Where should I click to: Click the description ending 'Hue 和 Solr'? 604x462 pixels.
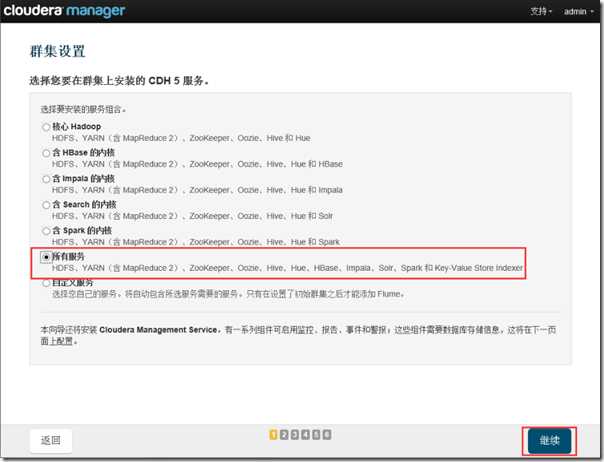[x=192, y=216]
